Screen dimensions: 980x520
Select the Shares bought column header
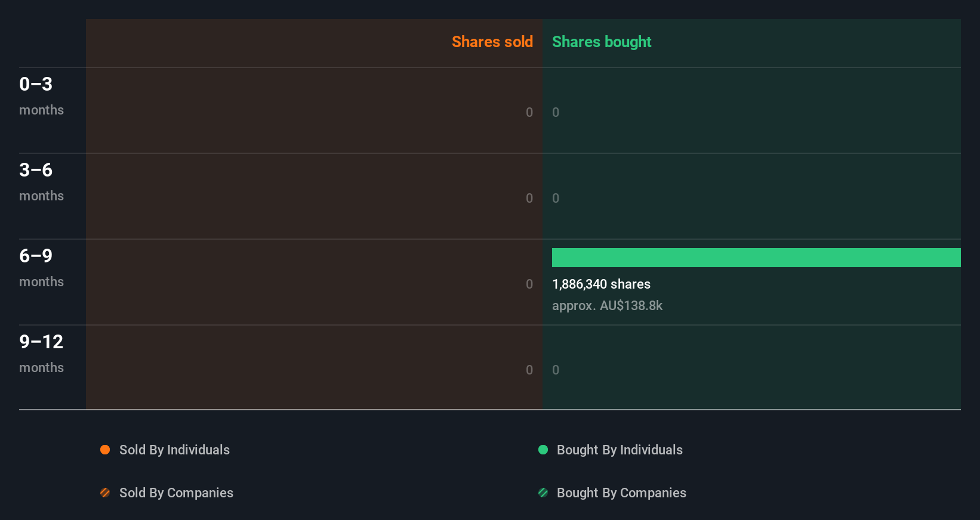602,42
